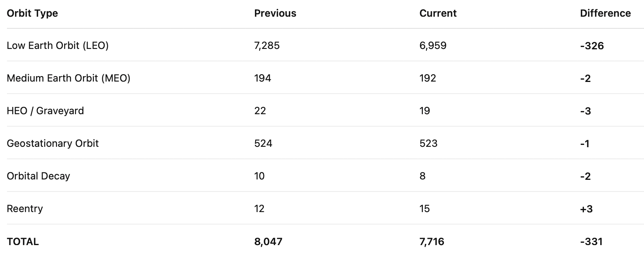The width and height of the screenshot is (644, 268).
Task: Click the Difference column header
Action: (x=605, y=13)
